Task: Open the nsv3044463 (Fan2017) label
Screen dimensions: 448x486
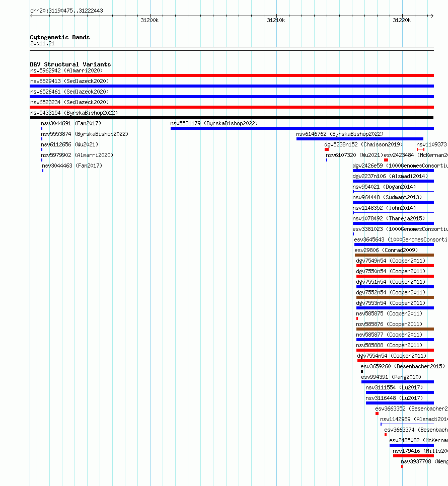Action: (x=72, y=166)
